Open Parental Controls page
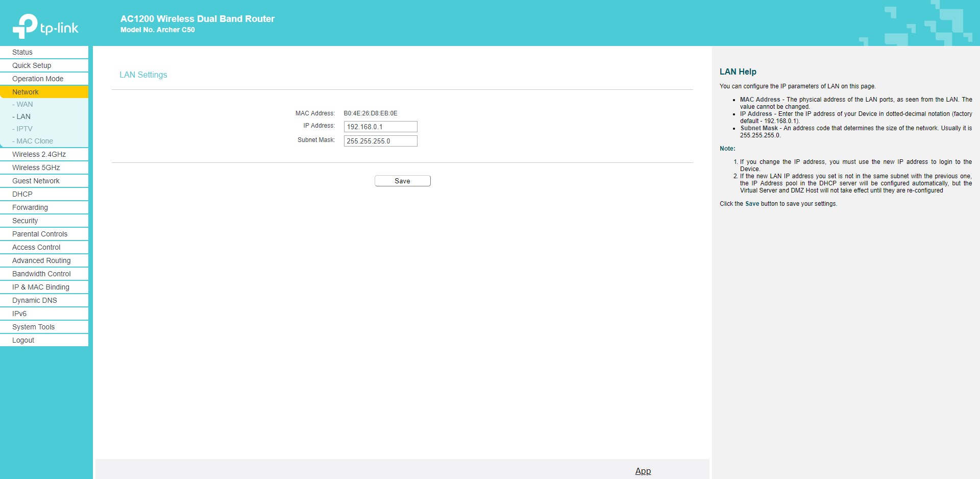The height and width of the screenshot is (479, 980). (40, 234)
